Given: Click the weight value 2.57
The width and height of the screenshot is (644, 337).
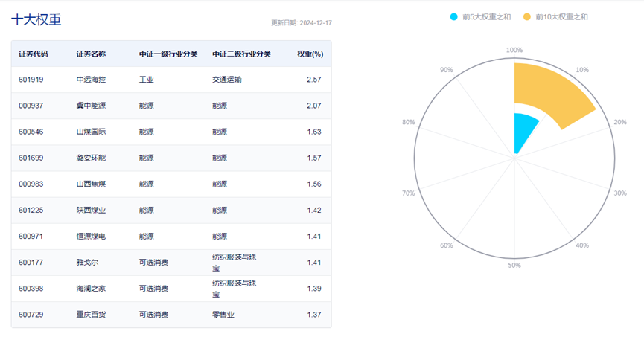Looking at the screenshot, I should click(313, 80).
